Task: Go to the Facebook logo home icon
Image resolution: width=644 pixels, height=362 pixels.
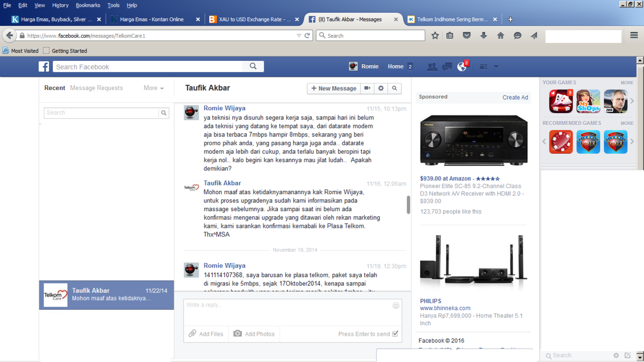Action: coord(44,66)
